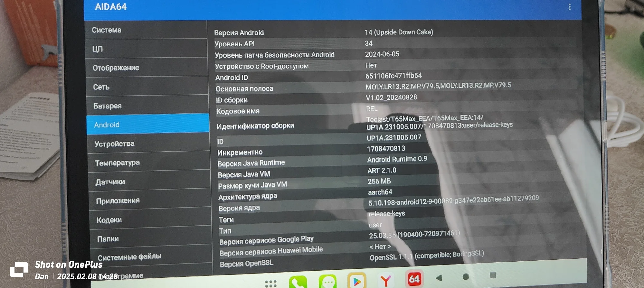Tap the Android back navigation triangle
Screen dimensions: 644x288
click(x=439, y=278)
